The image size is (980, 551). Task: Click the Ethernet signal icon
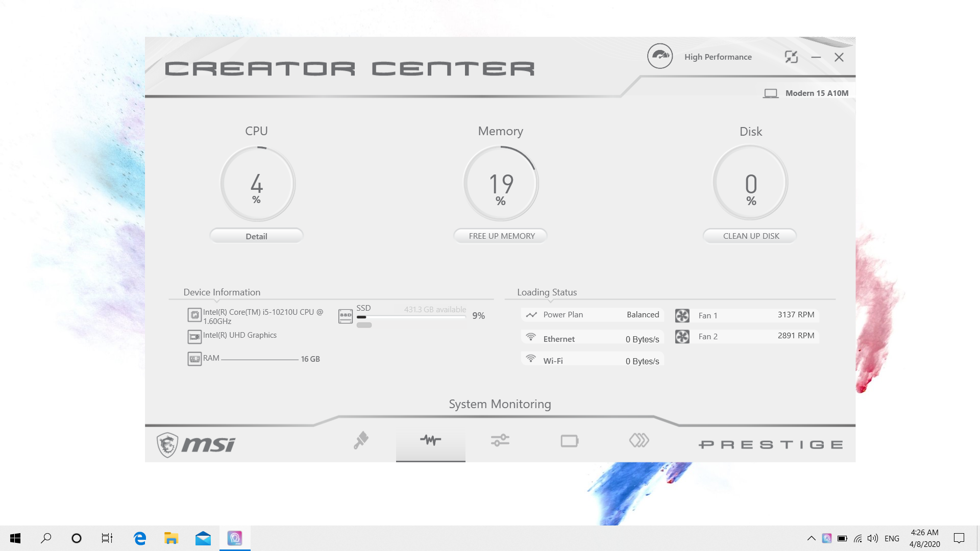[531, 337]
